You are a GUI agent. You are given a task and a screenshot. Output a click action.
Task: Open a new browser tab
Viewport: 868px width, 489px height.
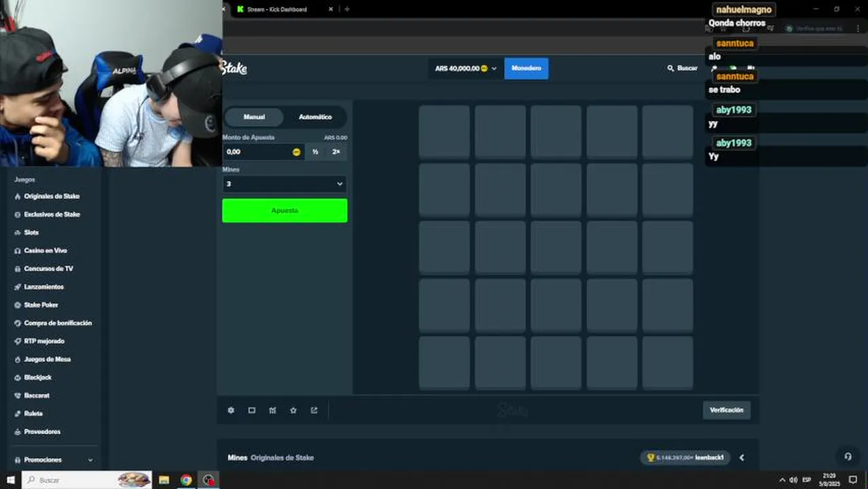(x=347, y=10)
